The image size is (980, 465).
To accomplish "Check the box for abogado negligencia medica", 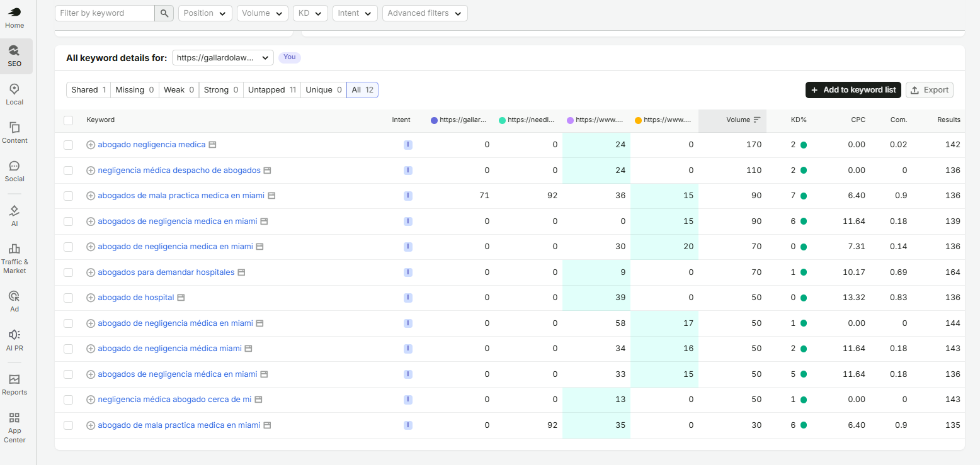I will click(69, 145).
